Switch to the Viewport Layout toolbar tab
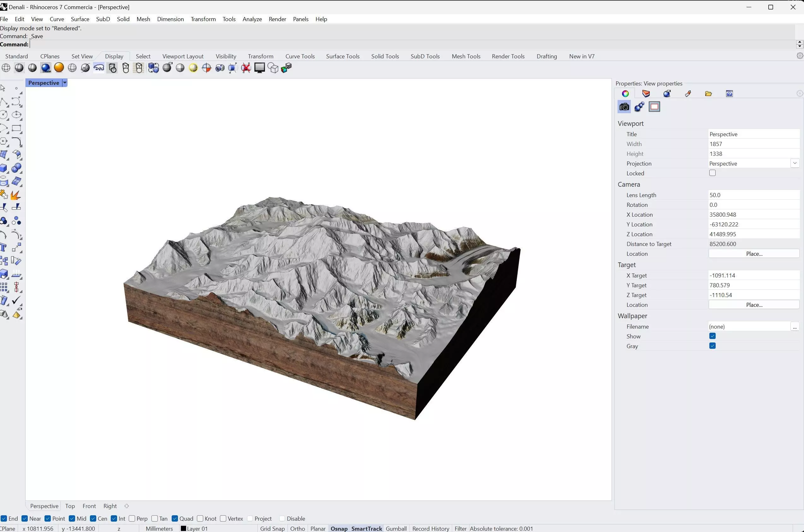 (183, 56)
